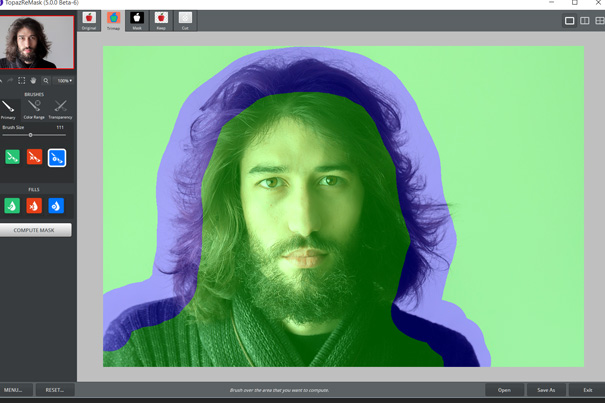Switch to four-pane view layout
The height and width of the screenshot is (403, 605).
(x=600, y=21)
